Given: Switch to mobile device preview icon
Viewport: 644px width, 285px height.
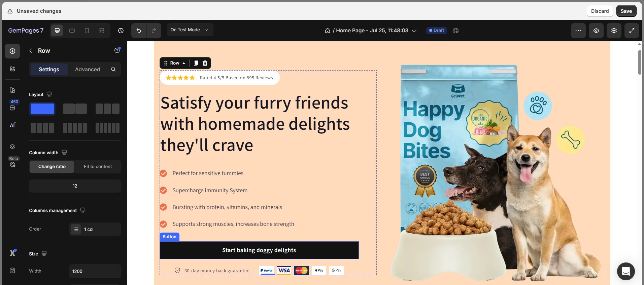Looking at the screenshot, I should tap(87, 31).
